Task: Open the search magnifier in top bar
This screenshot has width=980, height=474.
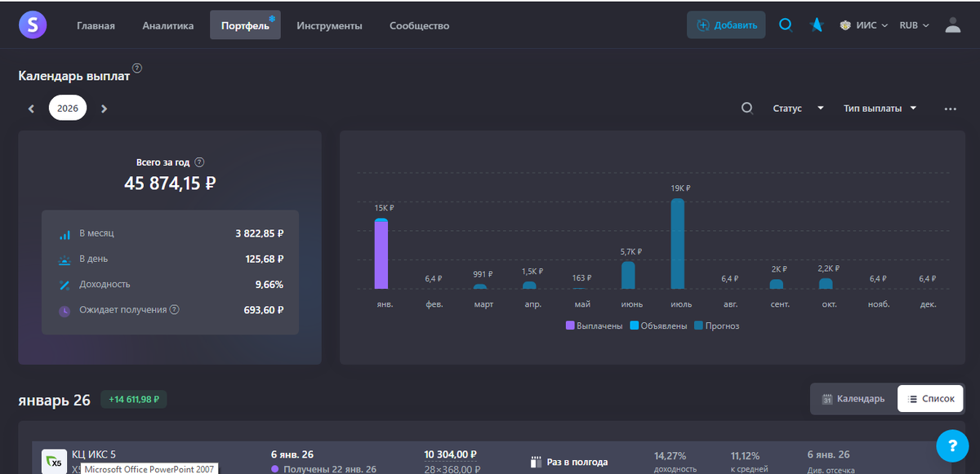Action: pyautogui.click(x=786, y=25)
